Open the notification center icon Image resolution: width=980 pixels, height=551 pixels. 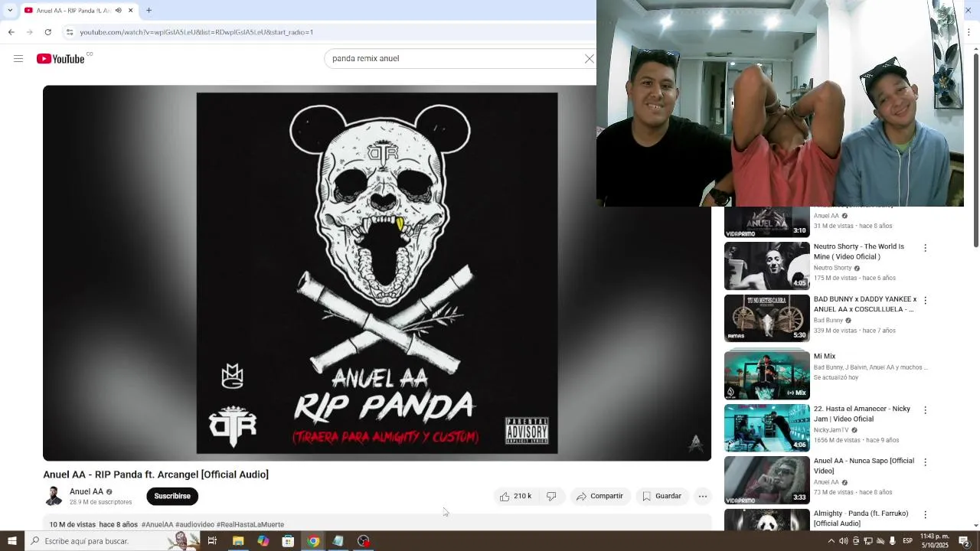click(x=965, y=541)
